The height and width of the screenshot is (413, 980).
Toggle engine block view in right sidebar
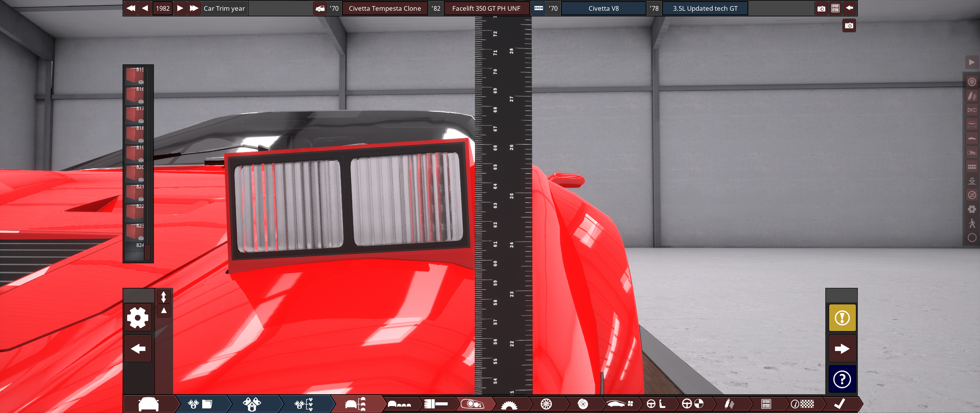[x=972, y=167]
